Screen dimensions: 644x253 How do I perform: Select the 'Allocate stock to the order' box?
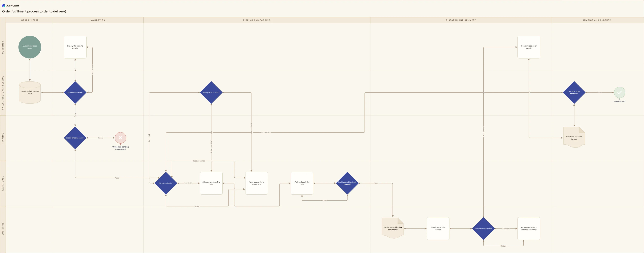pyautogui.click(x=211, y=183)
